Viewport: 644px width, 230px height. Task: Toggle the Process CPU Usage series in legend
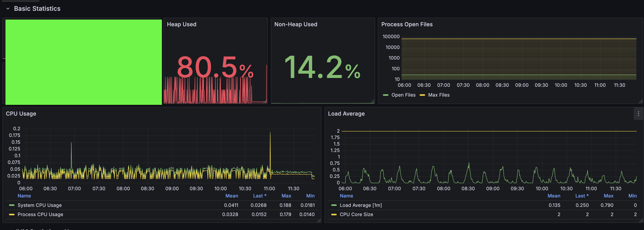(40, 215)
